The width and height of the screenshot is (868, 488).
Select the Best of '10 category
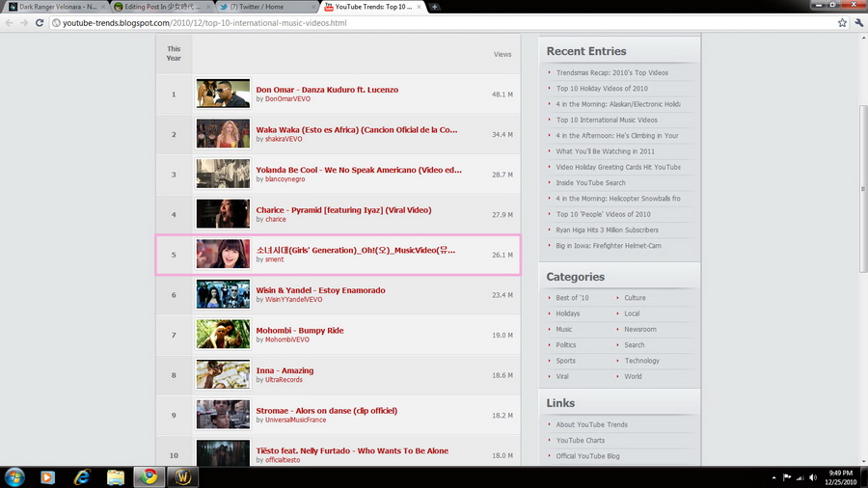tap(572, 298)
